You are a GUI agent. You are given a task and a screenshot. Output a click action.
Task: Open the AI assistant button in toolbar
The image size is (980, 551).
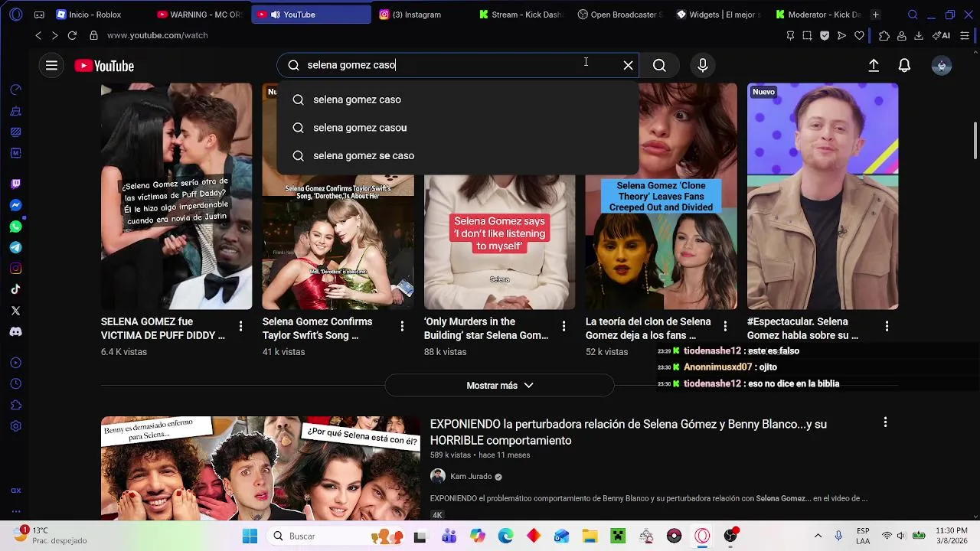[942, 35]
